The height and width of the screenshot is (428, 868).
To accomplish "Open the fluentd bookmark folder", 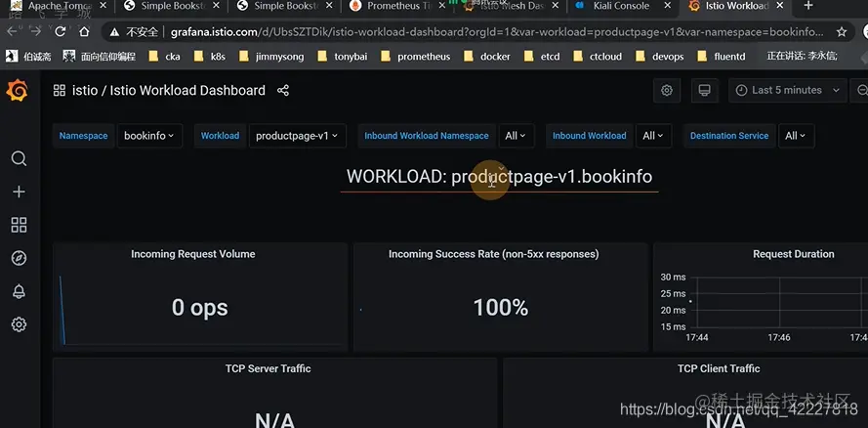I will coord(722,57).
